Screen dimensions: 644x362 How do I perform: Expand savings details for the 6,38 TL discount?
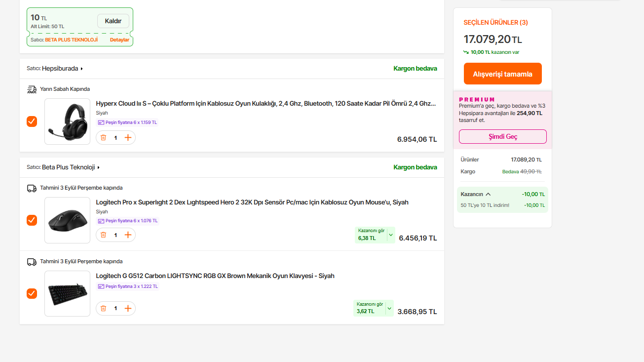391,235
